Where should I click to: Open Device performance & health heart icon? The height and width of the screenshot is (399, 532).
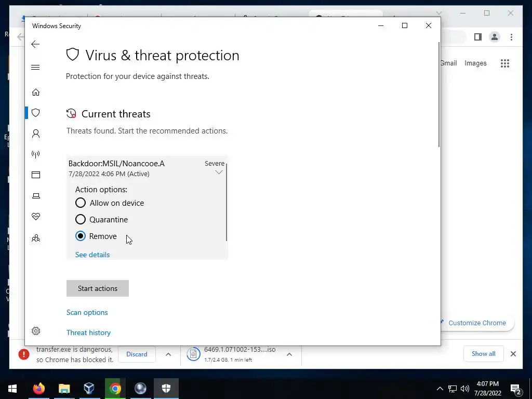click(36, 216)
